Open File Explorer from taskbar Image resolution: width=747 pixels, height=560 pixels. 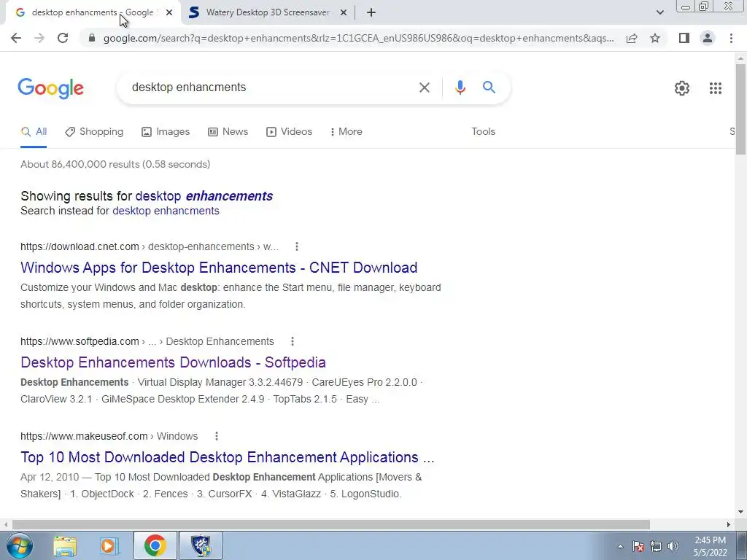pos(65,545)
